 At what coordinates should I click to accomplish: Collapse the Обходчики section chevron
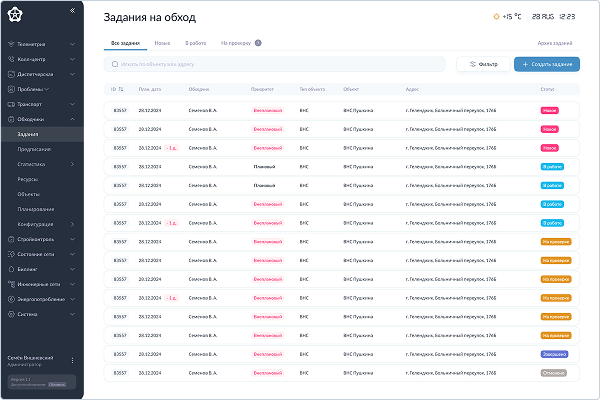point(72,119)
